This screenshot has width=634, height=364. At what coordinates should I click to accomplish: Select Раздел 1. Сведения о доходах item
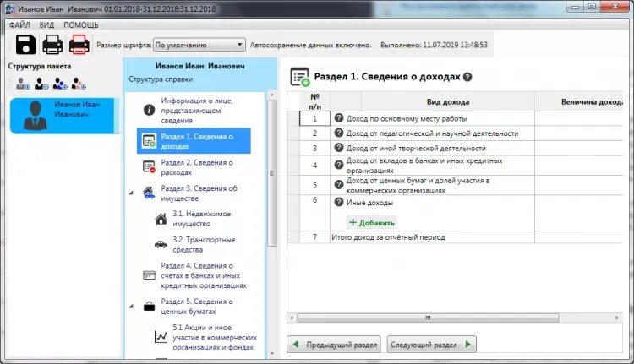point(194,141)
